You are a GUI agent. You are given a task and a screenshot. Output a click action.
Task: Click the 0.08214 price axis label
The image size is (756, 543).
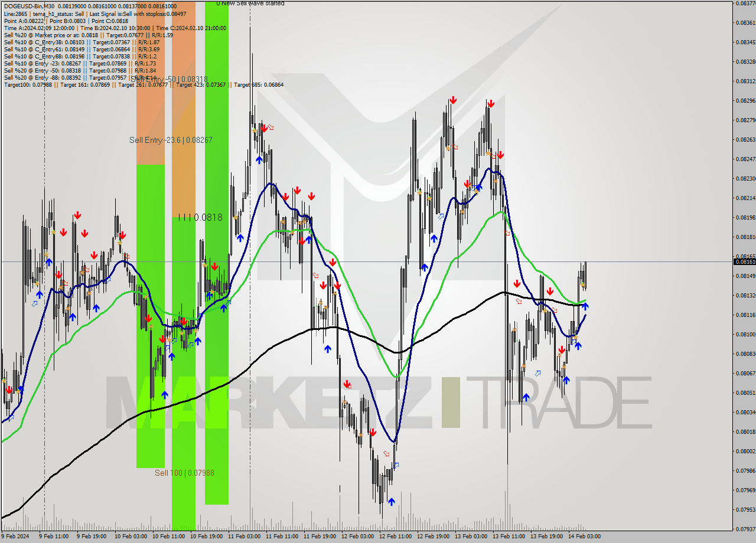pyautogui.click(x=747, y=198)
